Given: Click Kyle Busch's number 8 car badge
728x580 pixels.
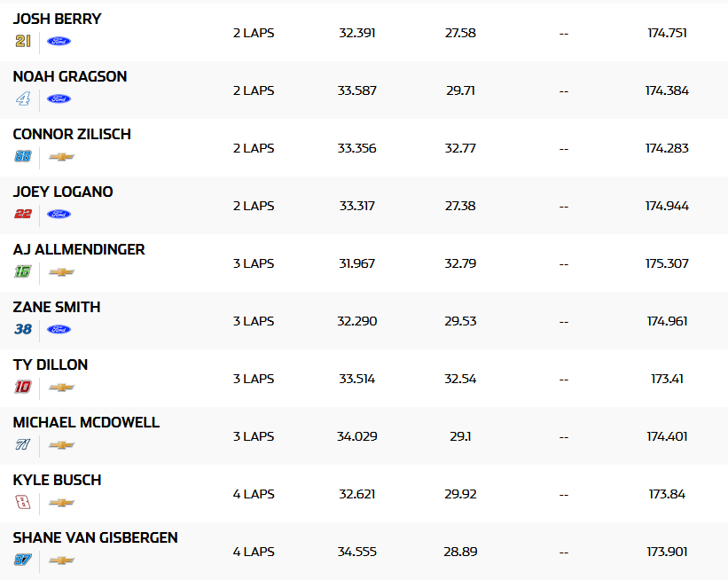Looking at the screenshot, I should [x=23, y=502].
